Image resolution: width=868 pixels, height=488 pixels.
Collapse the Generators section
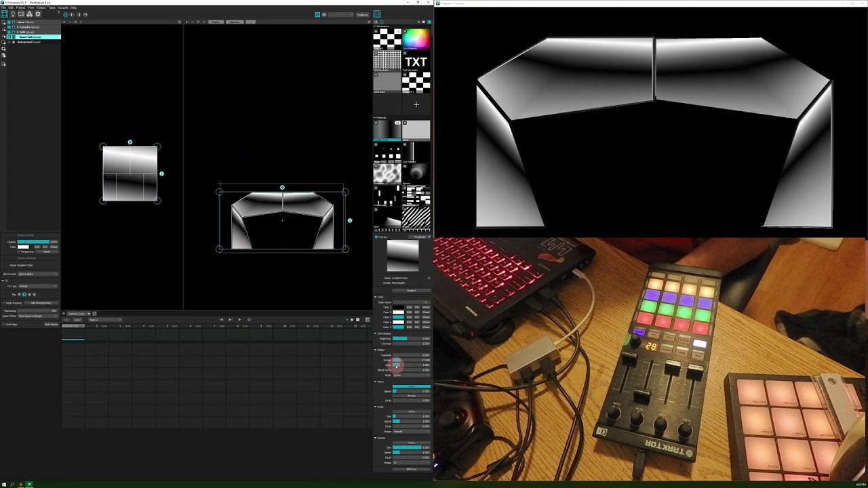pyautogui.click(x=375, y=26)
